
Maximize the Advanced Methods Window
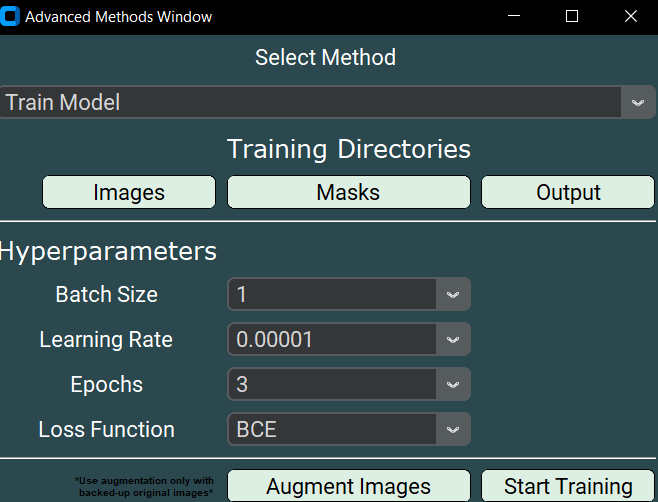click(572, 17)
